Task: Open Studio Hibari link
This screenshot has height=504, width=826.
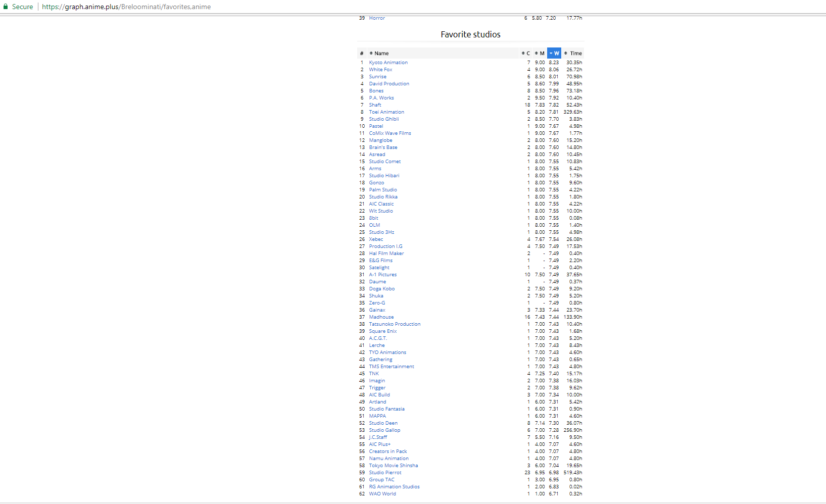Action: click(x=384, y=176)
